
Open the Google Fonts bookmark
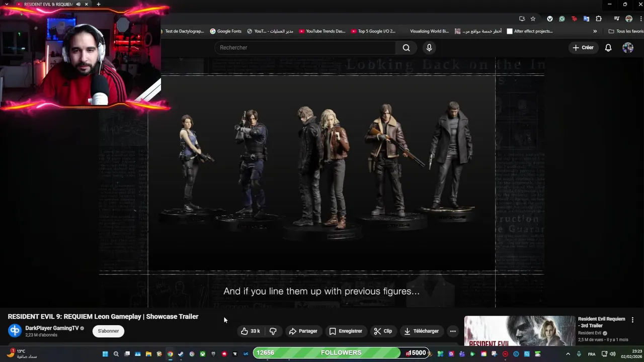point(226,31)
